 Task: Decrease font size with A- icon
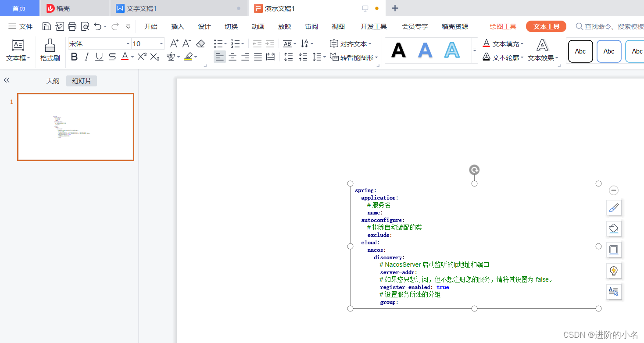coord(187,43)
